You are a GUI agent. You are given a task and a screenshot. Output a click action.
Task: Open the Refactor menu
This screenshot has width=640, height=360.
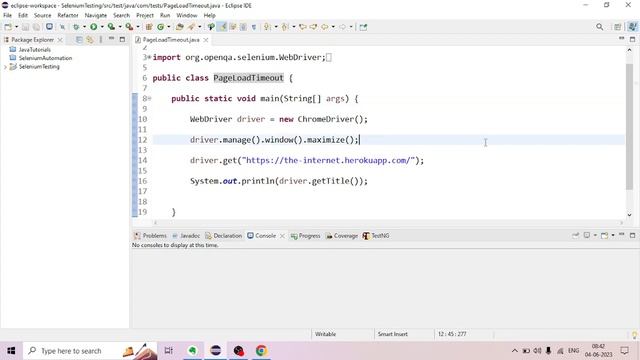(x=68, y=15)
